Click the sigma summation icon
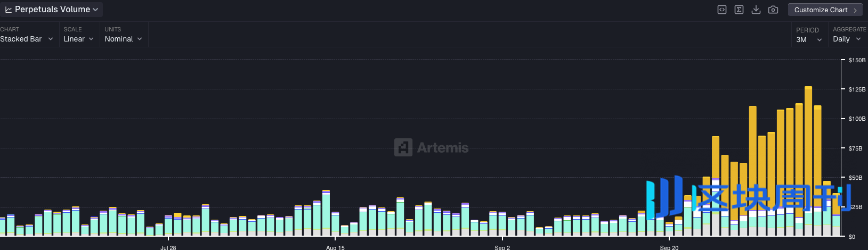The image size is (868, 250). 739,10
